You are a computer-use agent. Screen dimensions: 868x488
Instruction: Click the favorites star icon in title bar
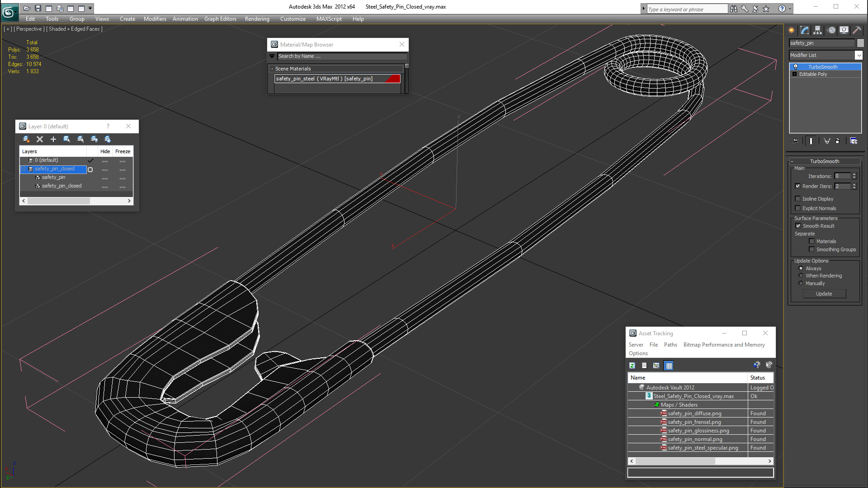pyautogui.click(x=766, y=9)
